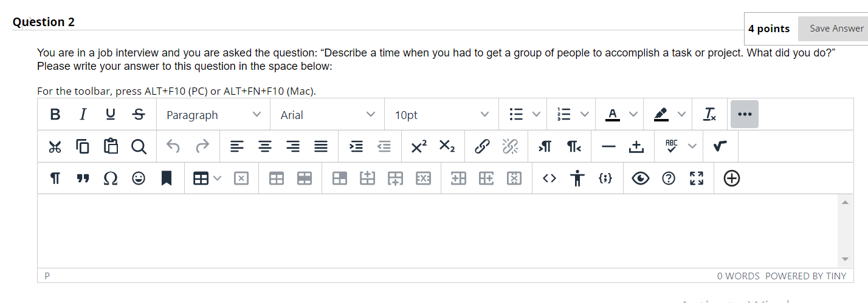Toggle strikethrough formatting
Screen dimensions: 868x303
pos(139,114)
